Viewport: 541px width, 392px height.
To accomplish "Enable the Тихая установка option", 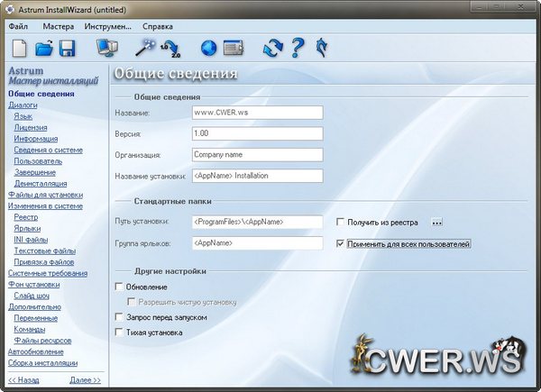I will point(120,333).
